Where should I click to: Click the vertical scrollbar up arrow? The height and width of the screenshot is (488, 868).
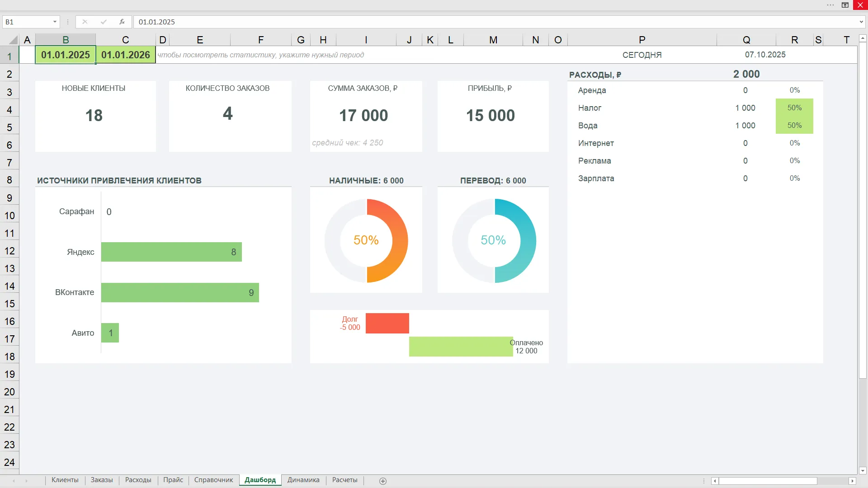tap(863, 38)
